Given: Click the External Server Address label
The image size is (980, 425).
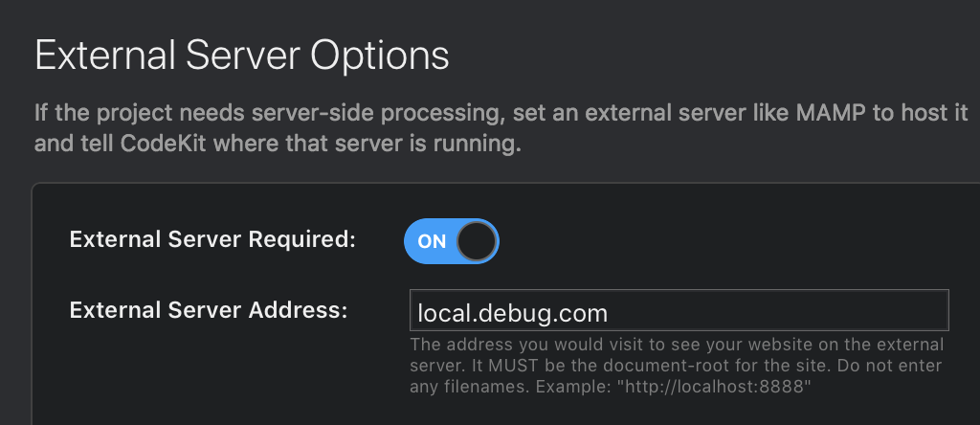Looking at the screenshot, I should coord(209,309).
